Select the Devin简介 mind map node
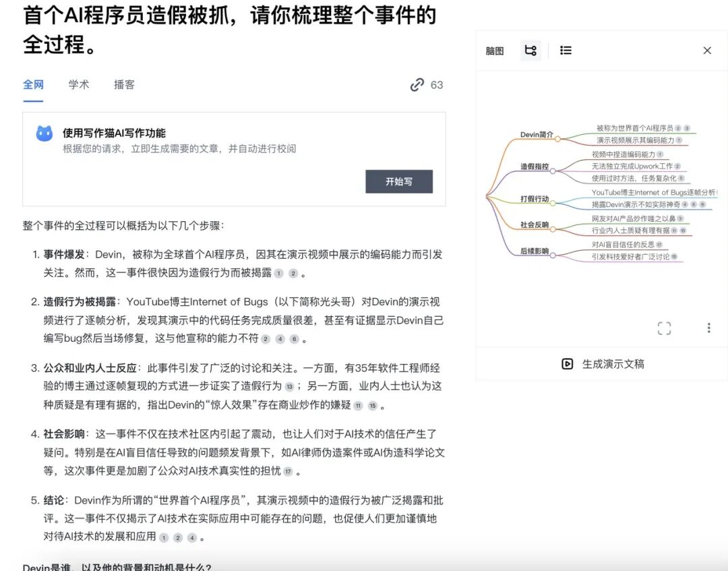 537,135
